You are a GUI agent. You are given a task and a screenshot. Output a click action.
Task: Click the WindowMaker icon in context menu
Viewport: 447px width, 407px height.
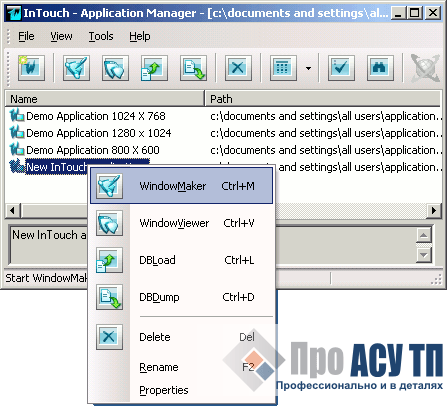(109, 186)
